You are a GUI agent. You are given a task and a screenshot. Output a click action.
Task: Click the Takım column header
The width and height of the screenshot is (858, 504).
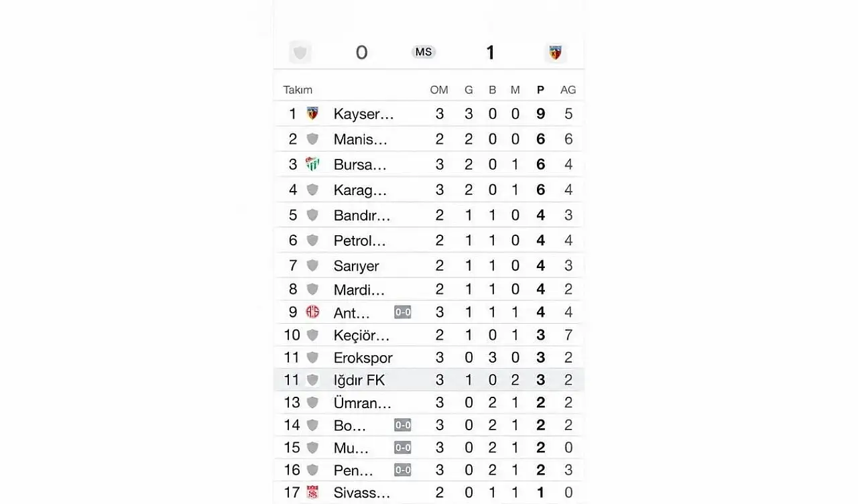pos(298,90)
